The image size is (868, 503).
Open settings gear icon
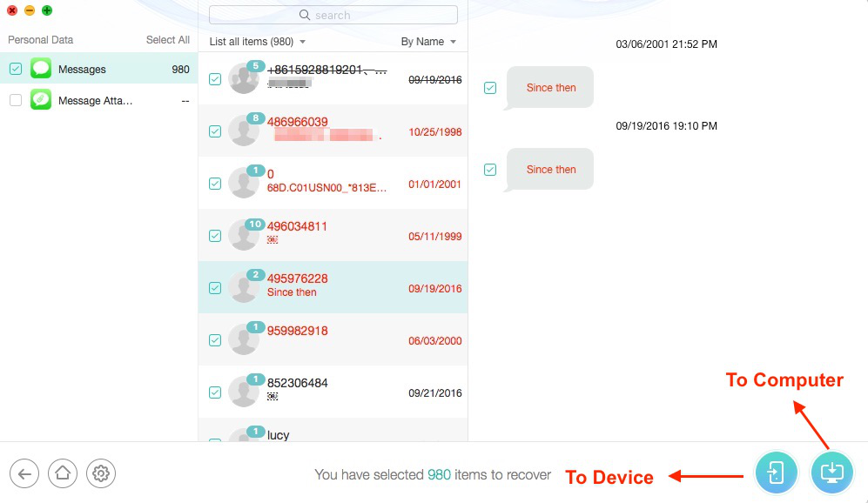coord(101,473)
